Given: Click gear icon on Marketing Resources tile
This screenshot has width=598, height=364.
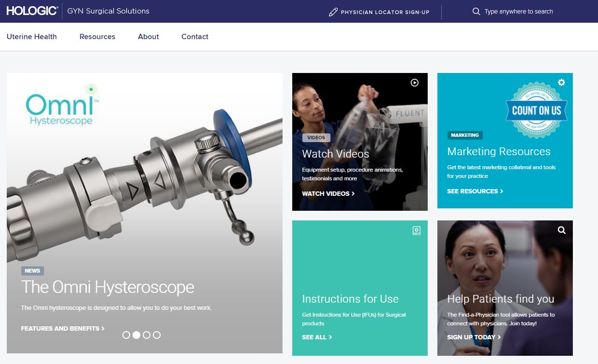Looking at the screenshot, I should (561, 83).
